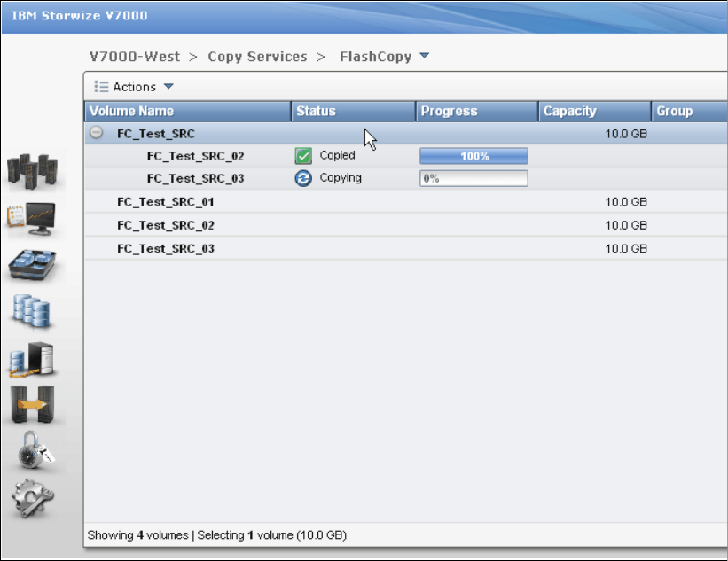Open the Monitoring icon with clipboard and screen
Image resolution: width=728 pixels, height=561 pixels.
[32, 219]
